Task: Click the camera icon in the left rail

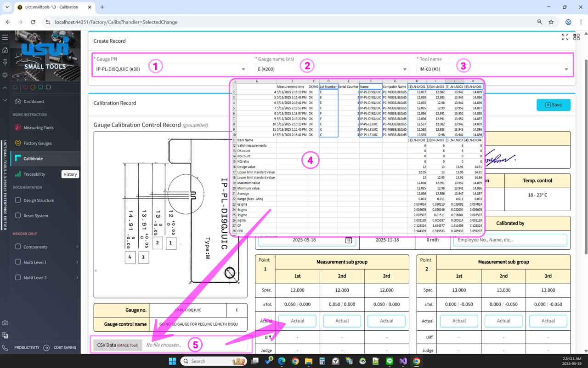Action: click(x=5, y=323)
